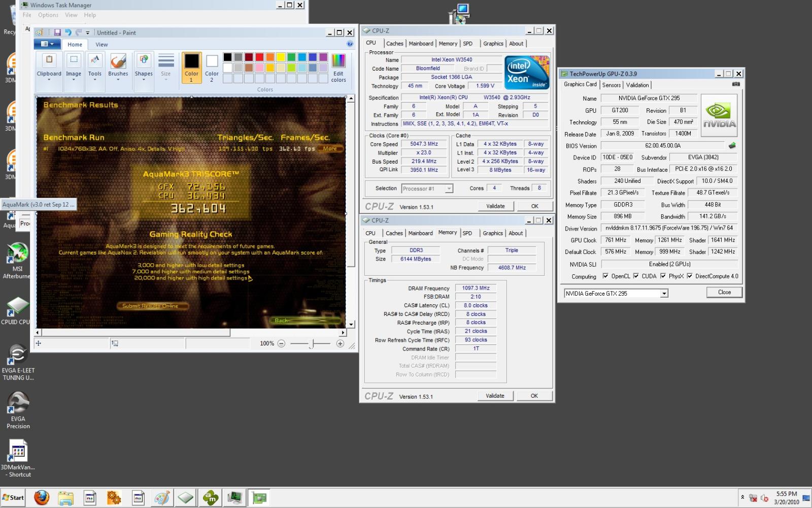Open EVGA E-LEET Tuning desktop icon

pos(18,362)
